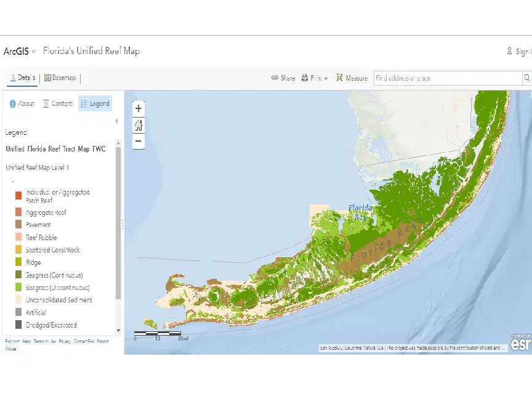Switch to the Details tab
Viewport: 532px width, 399px height.
(x=22, y=78)
